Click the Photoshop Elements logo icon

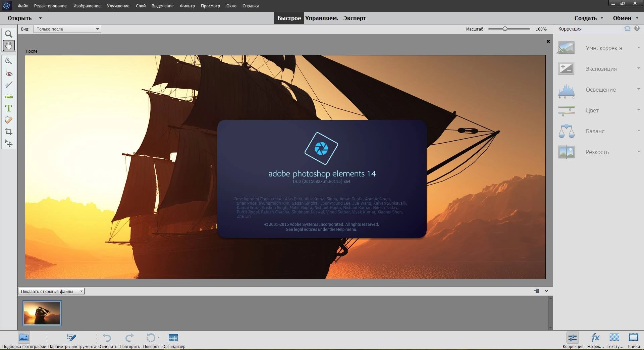7,6
